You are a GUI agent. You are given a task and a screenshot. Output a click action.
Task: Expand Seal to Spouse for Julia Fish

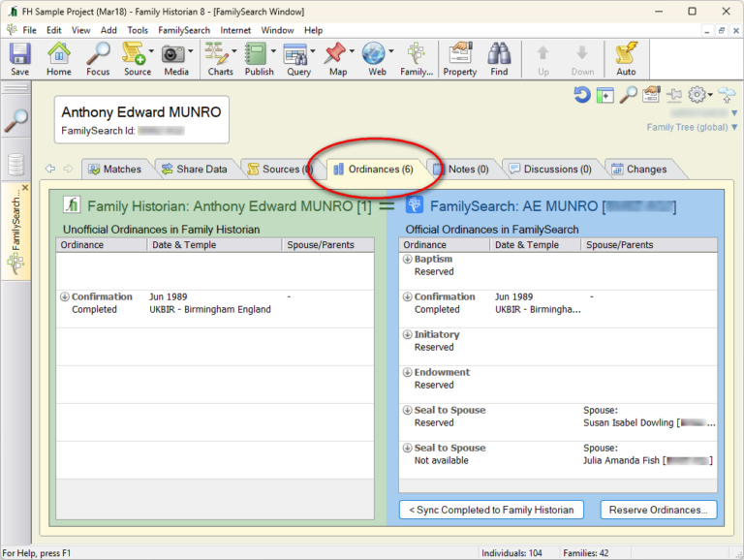(407, 448)
